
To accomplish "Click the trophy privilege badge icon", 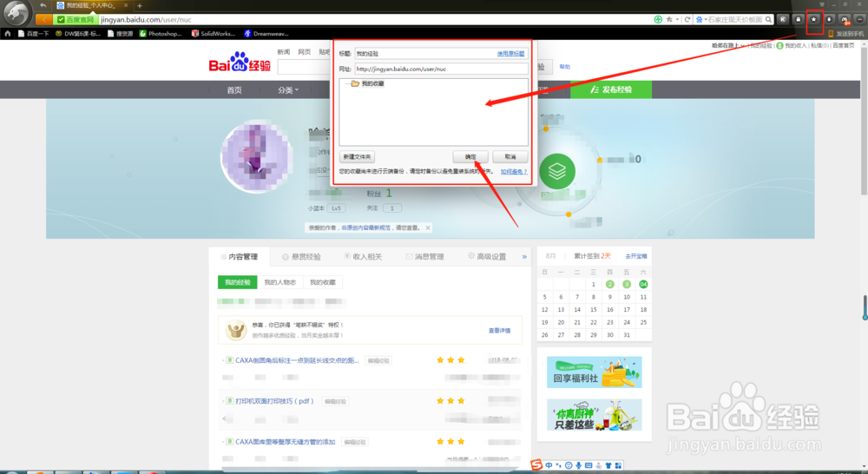I will [x=236, y=330].
